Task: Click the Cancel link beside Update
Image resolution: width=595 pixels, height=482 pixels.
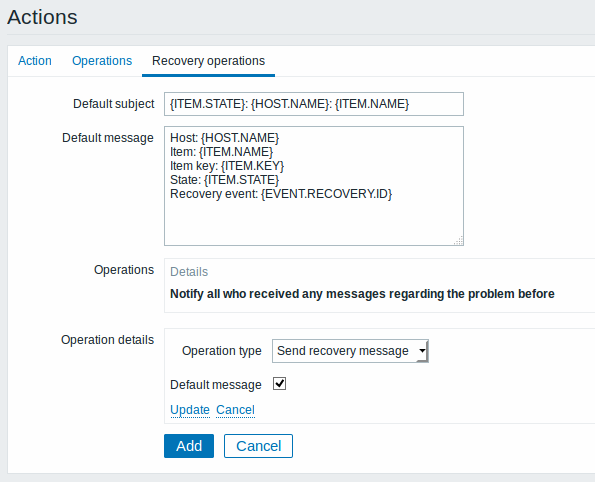Action: [235, 410]
